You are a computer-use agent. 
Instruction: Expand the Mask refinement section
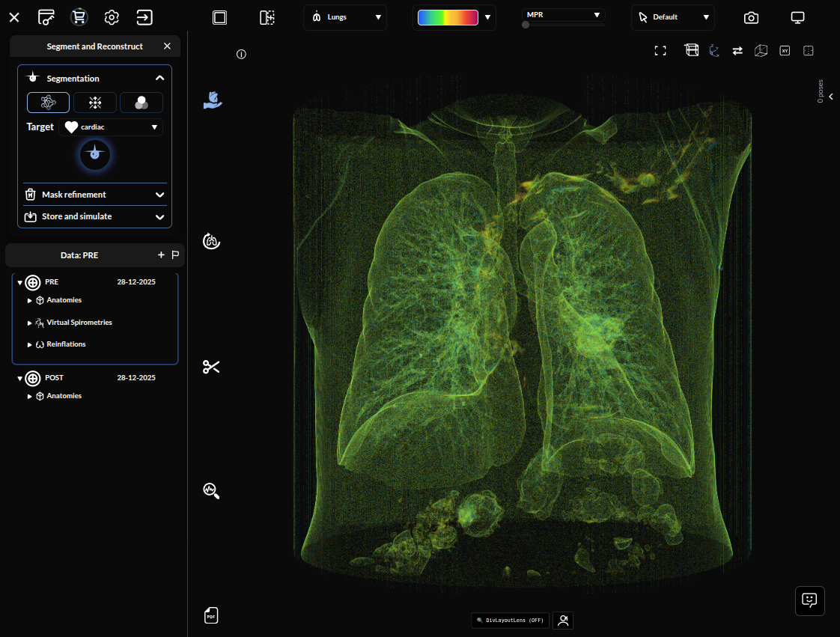tap(94, 195)
